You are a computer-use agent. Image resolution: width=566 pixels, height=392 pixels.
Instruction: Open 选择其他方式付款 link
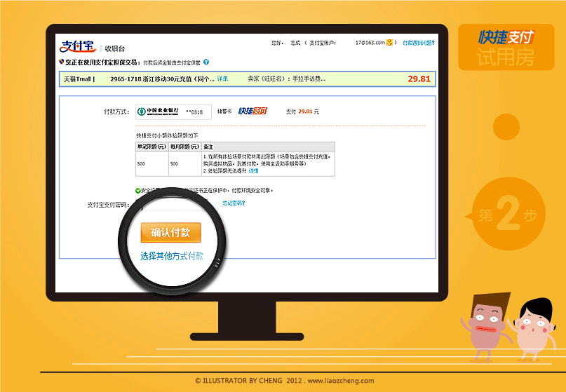[172, 256]
